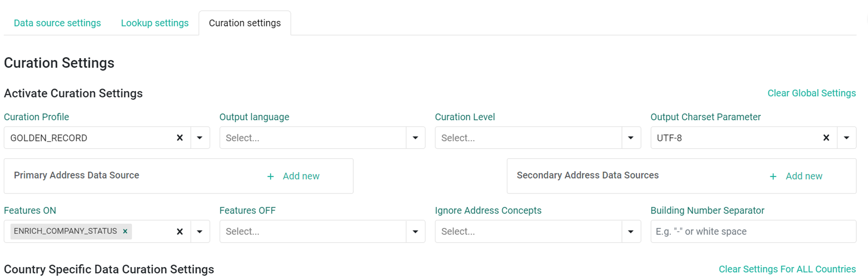Remove the ENRICH_COMPANY_STATUS tag
Image resolution: width=868 pixels, height=280 pixels.
[125, 231]
